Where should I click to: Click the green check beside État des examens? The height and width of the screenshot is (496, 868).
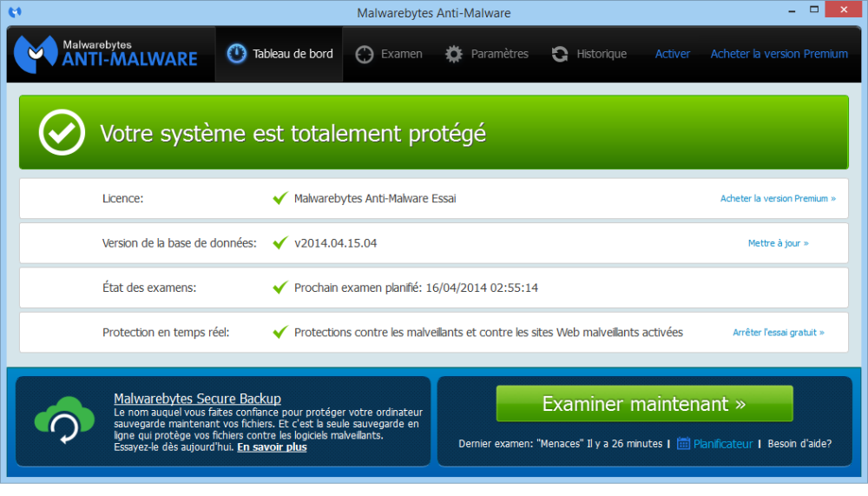coord(280,287)
